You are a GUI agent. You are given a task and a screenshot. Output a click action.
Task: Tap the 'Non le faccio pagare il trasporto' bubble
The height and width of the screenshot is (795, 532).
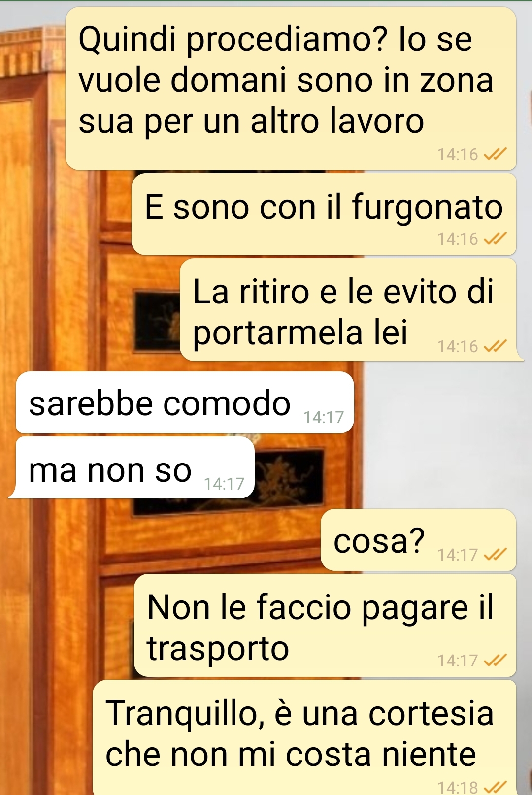coord(325,626)
